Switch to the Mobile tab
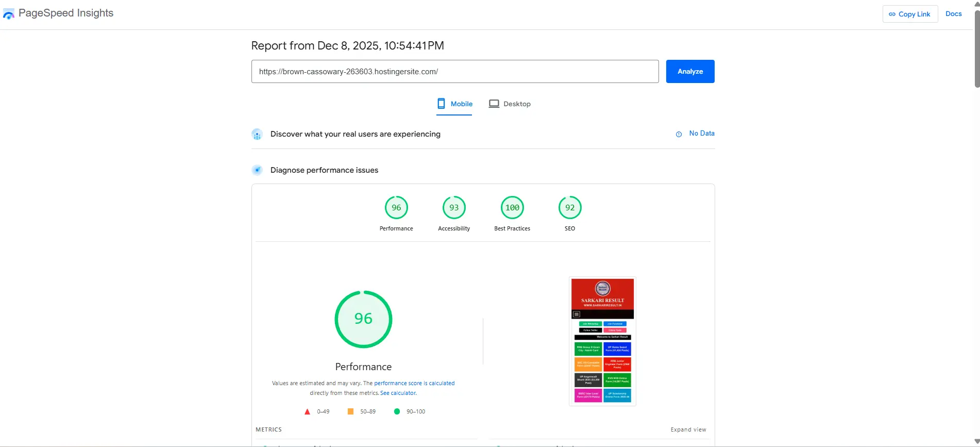Viewport: 980px width, 447px height. click(454, 104)
